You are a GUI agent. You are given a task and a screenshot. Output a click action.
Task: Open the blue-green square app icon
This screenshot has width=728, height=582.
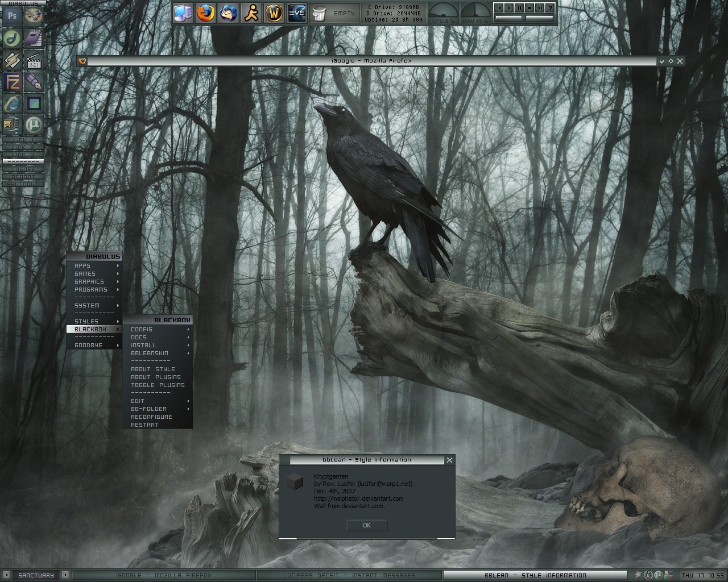[34, 103]
